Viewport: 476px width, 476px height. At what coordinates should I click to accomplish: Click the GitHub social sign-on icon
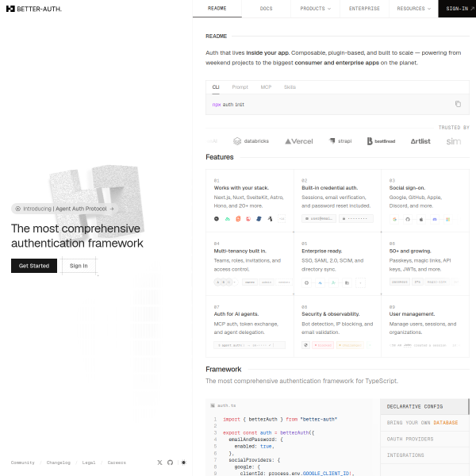408,219
